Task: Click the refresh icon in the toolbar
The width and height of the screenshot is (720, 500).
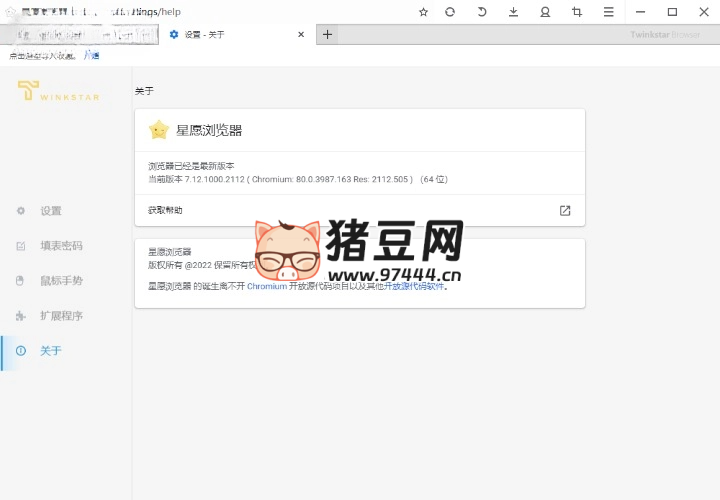Action: [x=450, y=12]
